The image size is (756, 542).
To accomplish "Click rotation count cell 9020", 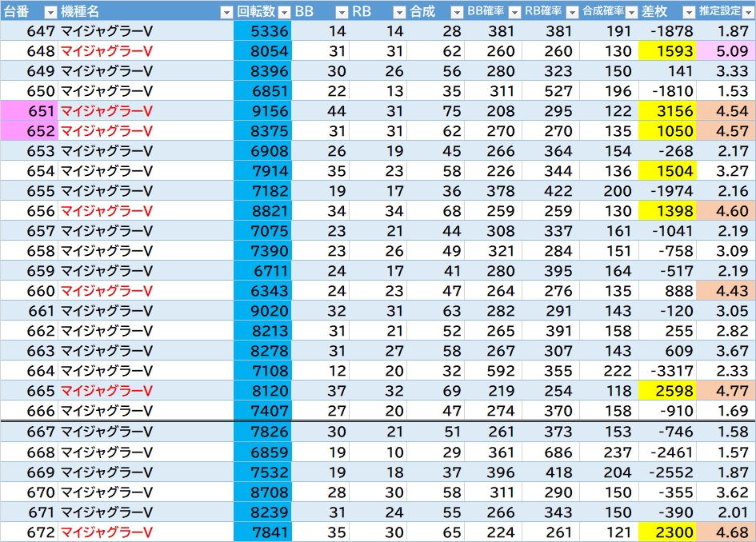I will tap(262, 311).
